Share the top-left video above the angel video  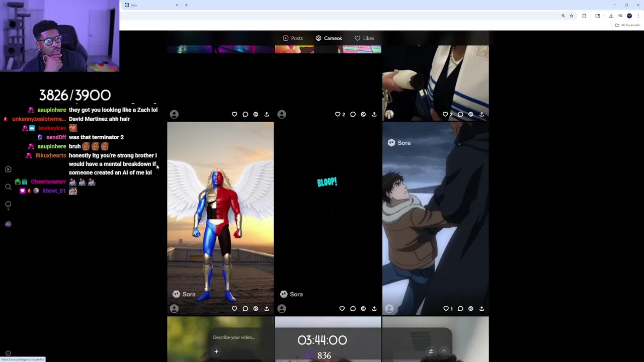(267, 115)
